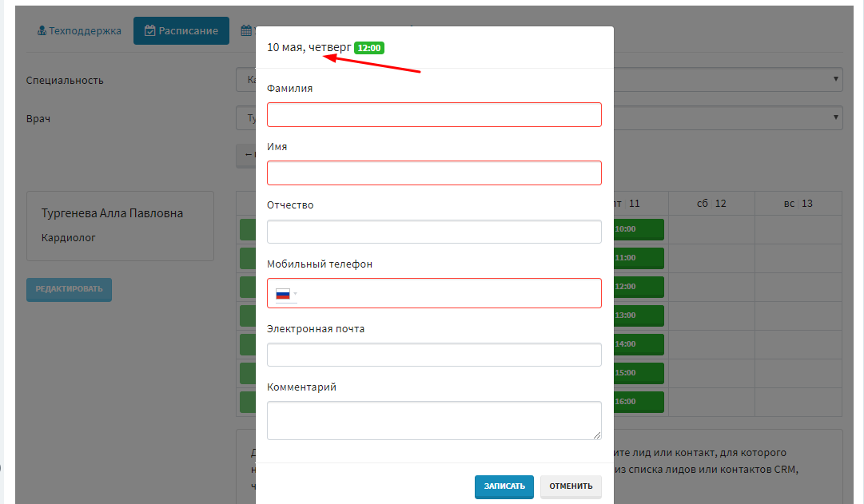The image size is (864, 504).
Task: Open the Russian flag country selector
Action: 285,294
